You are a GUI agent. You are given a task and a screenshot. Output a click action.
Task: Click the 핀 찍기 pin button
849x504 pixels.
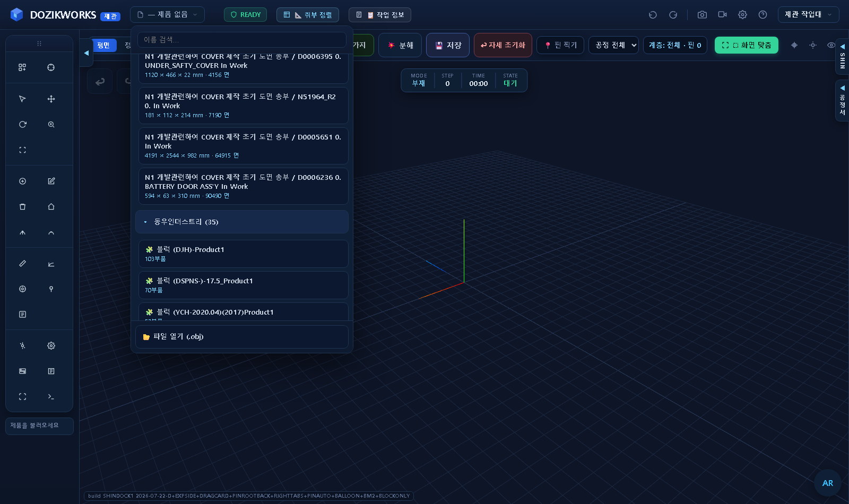(x=560, y=45)
